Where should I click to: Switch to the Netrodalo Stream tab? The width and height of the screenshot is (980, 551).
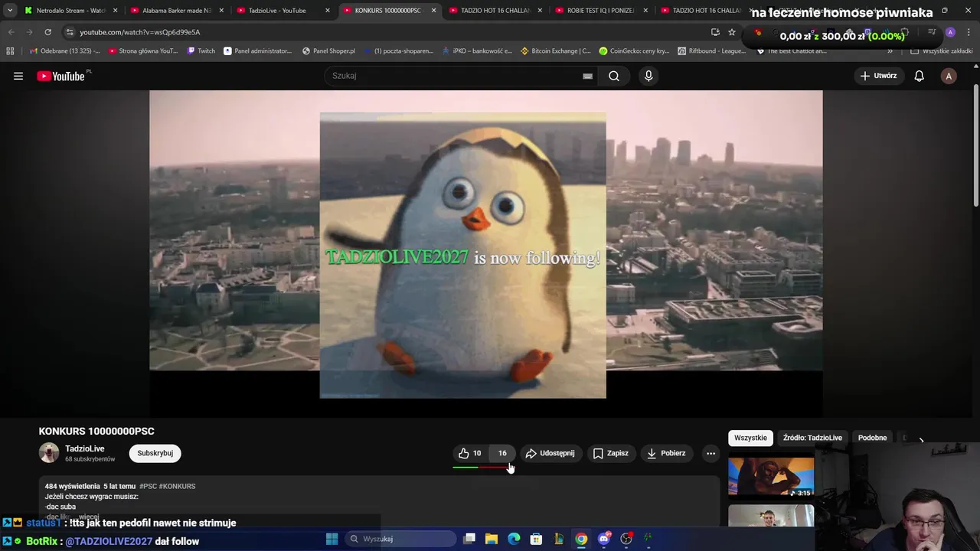click(70, 11)
